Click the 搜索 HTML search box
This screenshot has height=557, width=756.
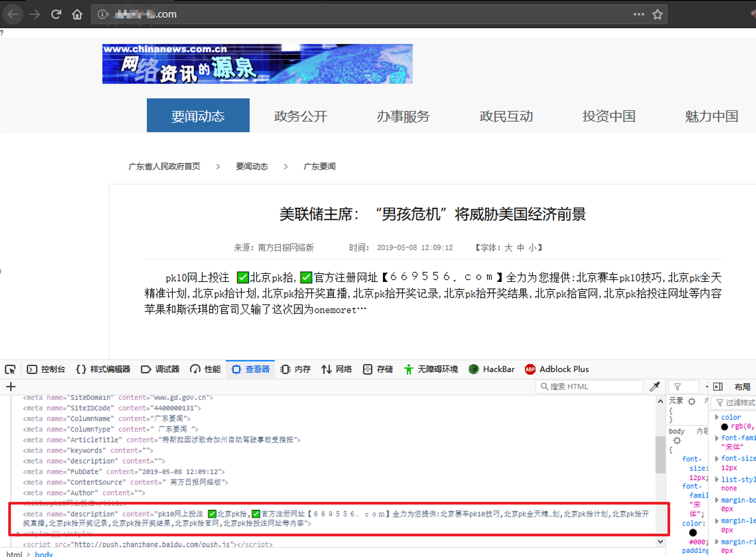click(589, 387)
